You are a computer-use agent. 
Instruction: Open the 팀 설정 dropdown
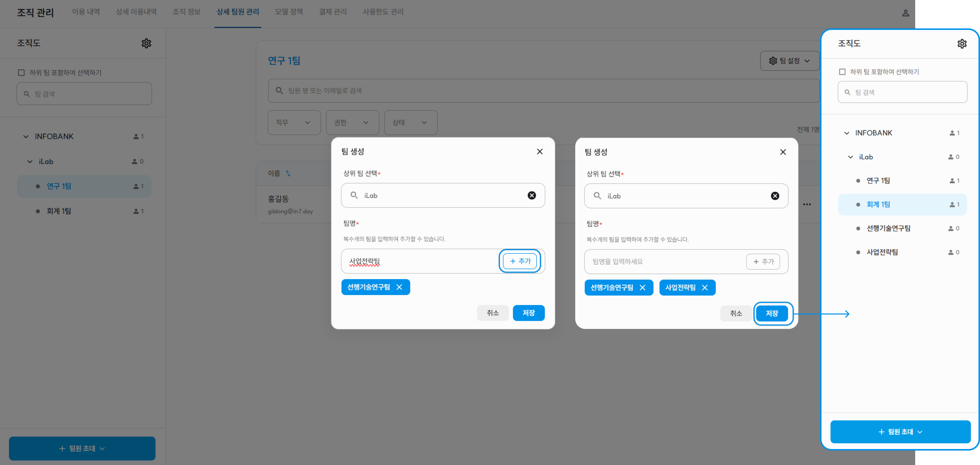[789, 61]
